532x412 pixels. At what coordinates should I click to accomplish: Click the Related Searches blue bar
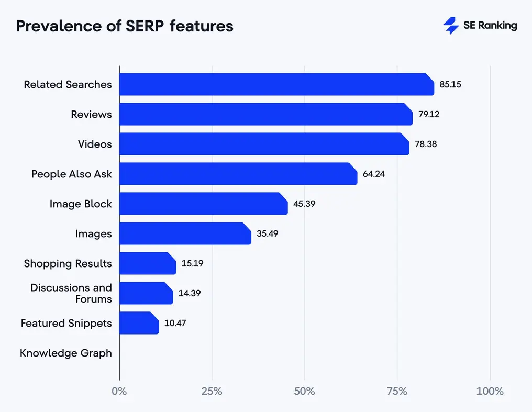[276, 84]
